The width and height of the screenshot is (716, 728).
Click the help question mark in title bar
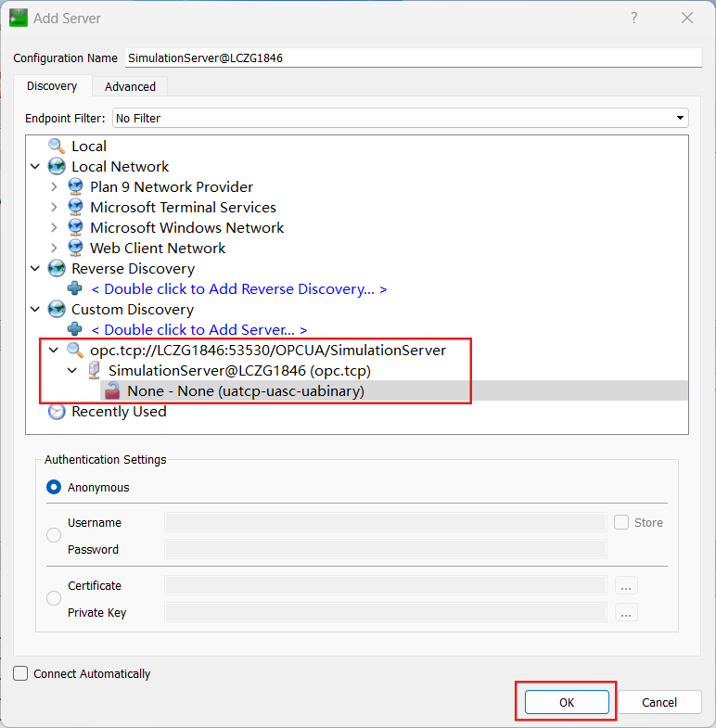(634, 19)
